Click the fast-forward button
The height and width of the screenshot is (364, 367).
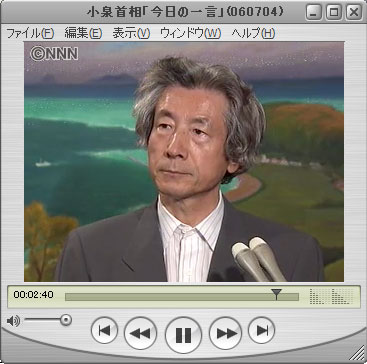click(x=225, y=333)
